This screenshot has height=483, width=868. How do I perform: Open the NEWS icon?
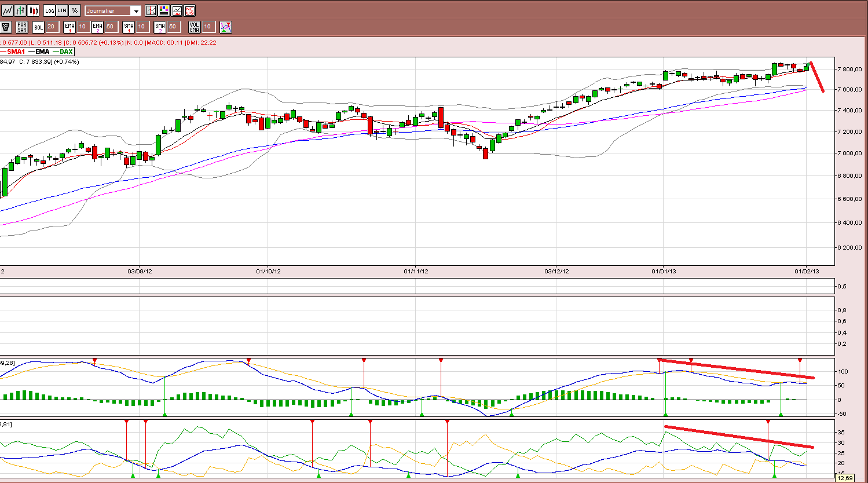click(189, 10)
